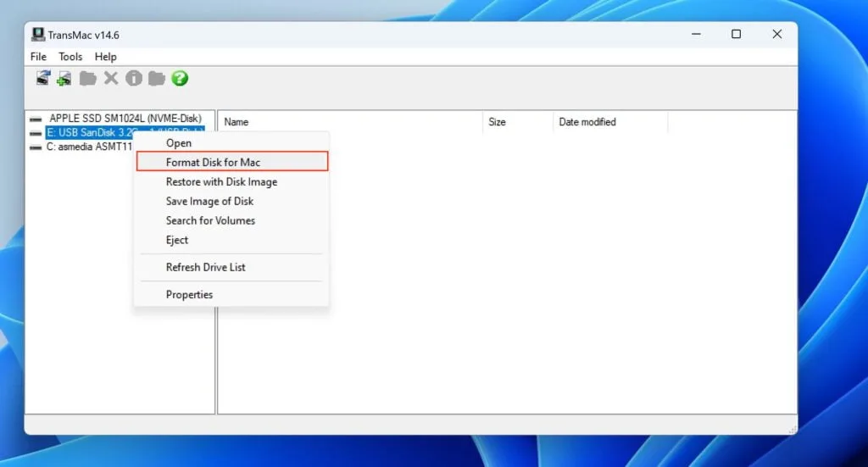Sort by the Date modified column header
Viewport: 868px width, 467px height.
click(610, 122)
